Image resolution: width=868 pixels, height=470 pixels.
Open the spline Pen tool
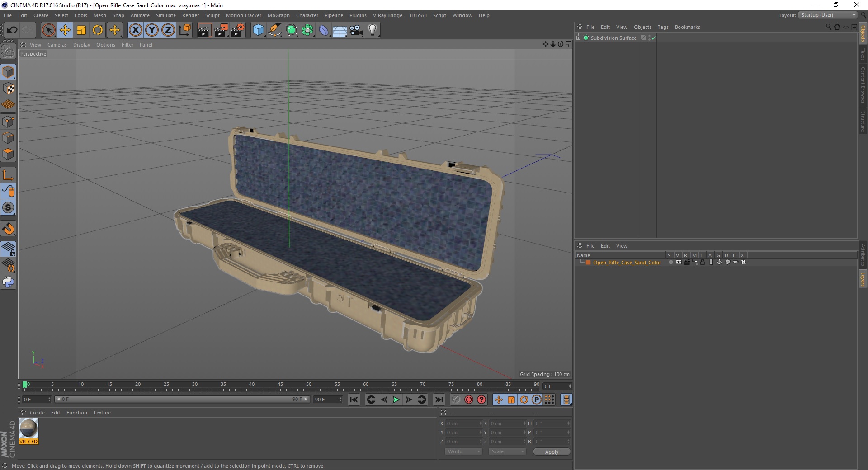coord(274,30)
